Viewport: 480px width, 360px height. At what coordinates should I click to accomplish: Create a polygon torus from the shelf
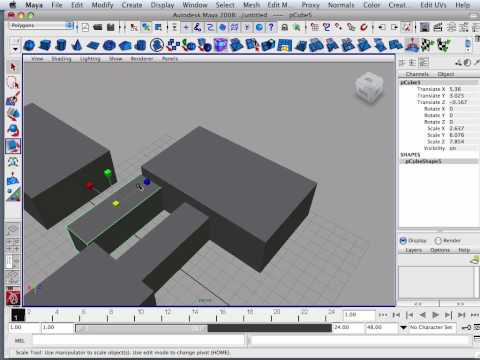[x=109, y=45]
